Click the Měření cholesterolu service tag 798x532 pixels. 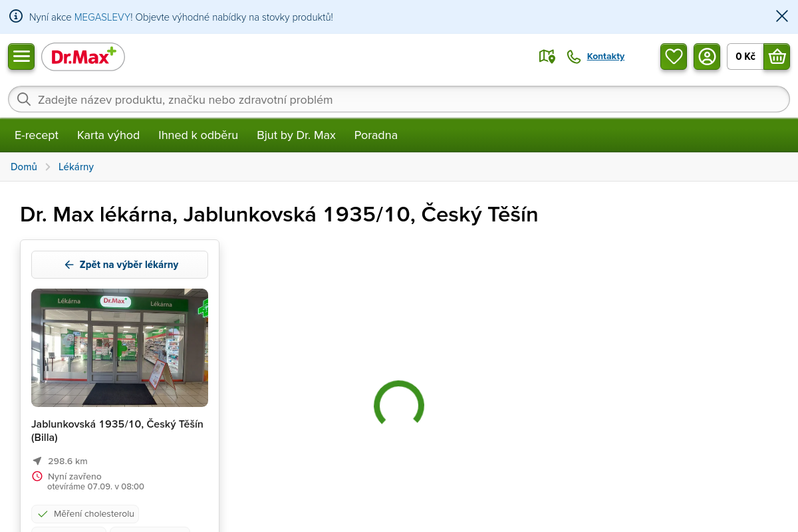pyautogui.click(x=85, y=514)
